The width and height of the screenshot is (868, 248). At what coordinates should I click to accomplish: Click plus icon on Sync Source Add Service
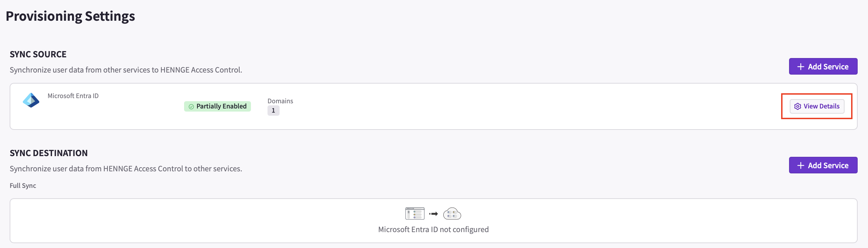pos(801,67)
